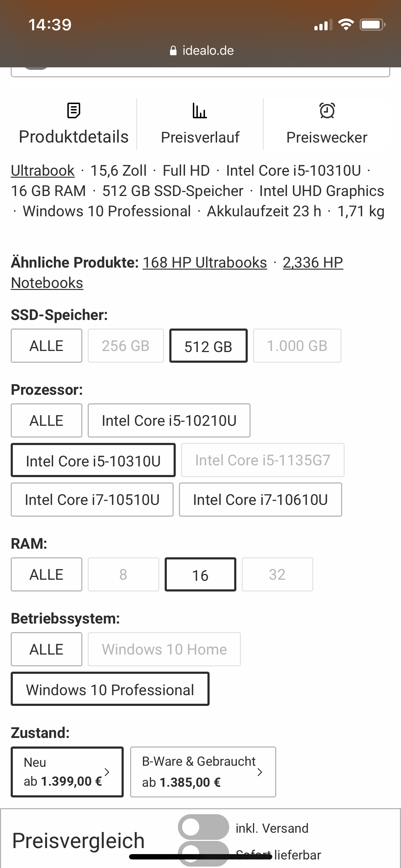The height and width of the screenshot is (868, 401).
Task: Switch to the Preisverlauf tab
Action: click(200, 137)
